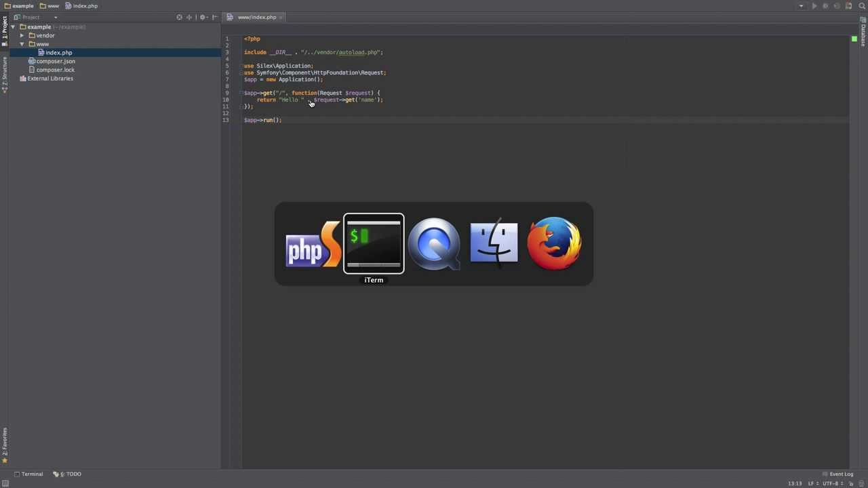Click the Hector inspector icon in status bar
This screenshot has width=868, height=488.
tap(861, 484)
